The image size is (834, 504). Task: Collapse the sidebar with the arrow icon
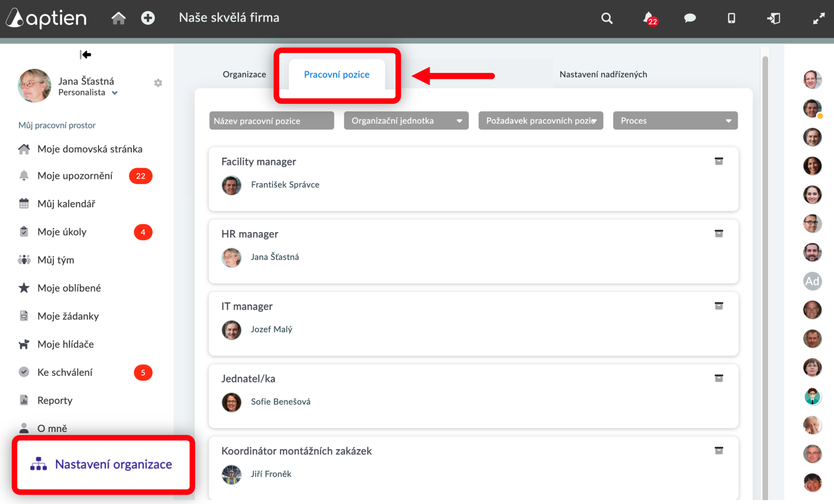[85, 55]
